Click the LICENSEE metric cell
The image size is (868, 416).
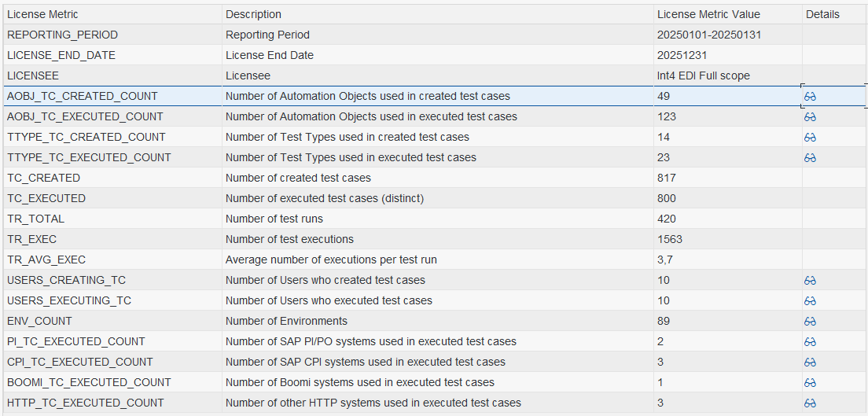pyautogui.click(x=113, y=76)
